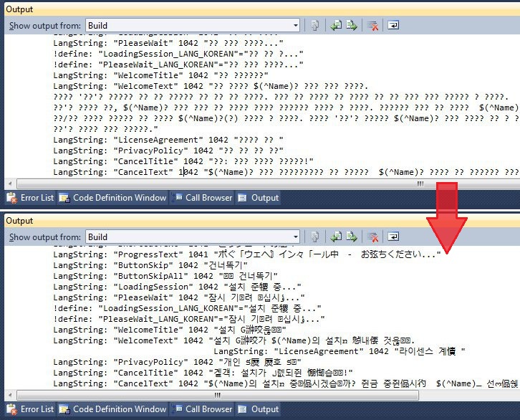The height and width of the screenshot is (420, 520).
Task: Toggle word wrap in the top Output panel
Action: (393, 25)
